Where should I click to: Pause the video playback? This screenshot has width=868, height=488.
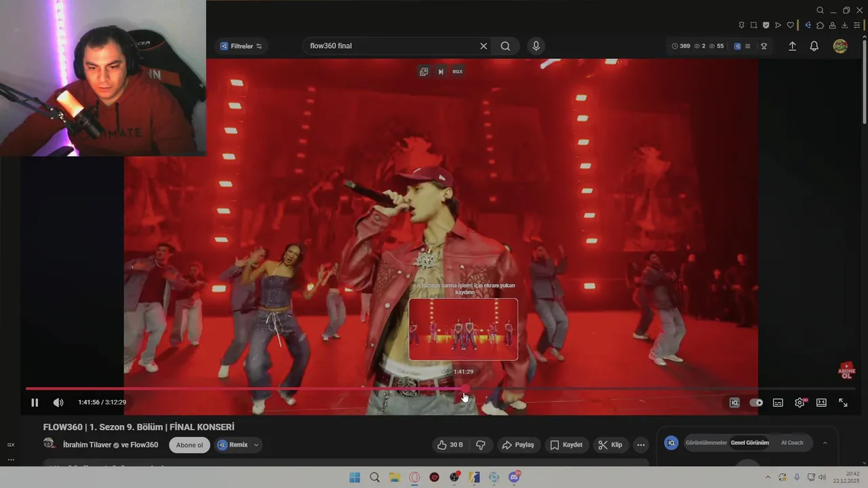35,403
